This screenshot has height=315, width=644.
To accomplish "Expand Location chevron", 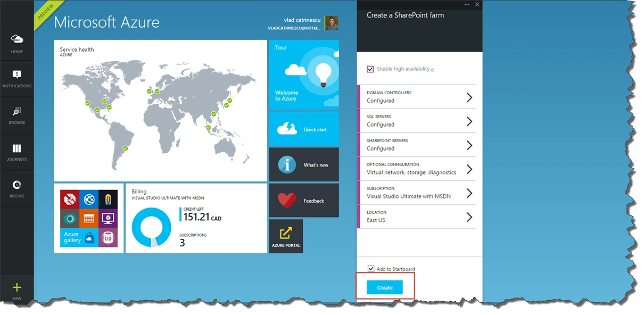I will click(x=469, y=217).
